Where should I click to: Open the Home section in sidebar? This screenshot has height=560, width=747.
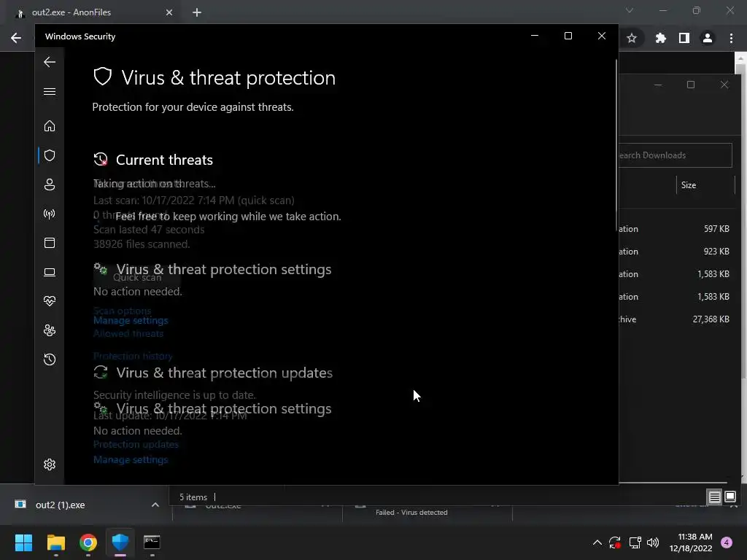click(50, 126)
